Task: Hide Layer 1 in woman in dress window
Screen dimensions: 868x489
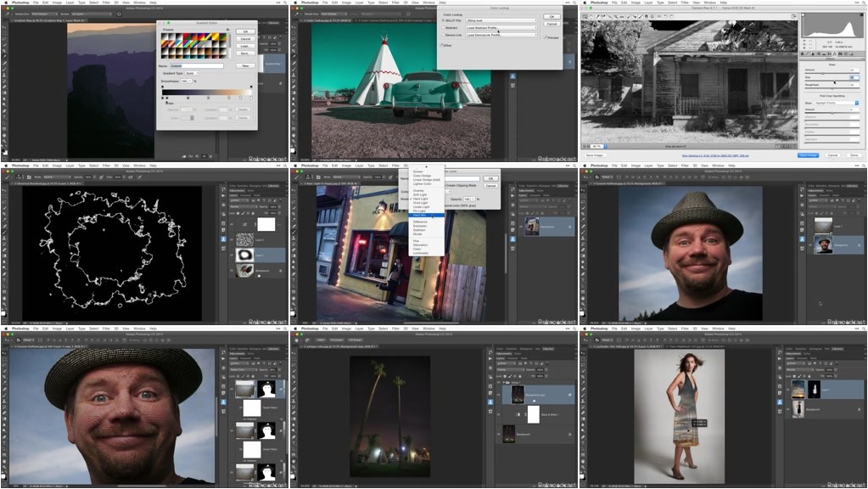Action: pyautogui.click(x=787, y=390)
